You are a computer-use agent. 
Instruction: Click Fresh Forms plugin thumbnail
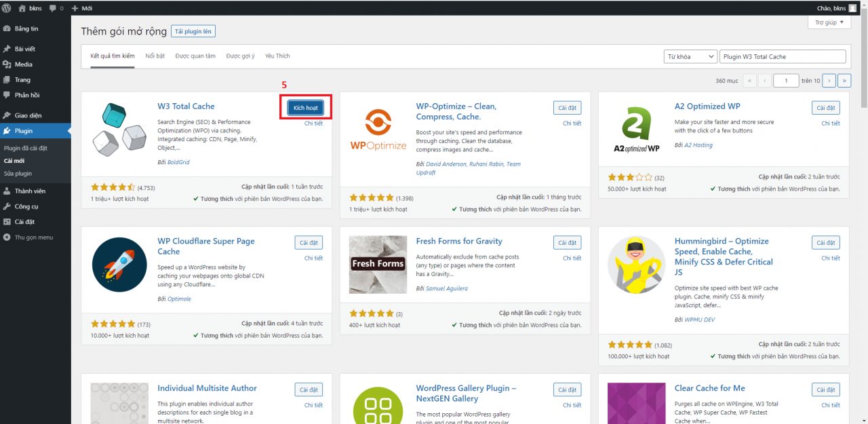pos(378,265)
